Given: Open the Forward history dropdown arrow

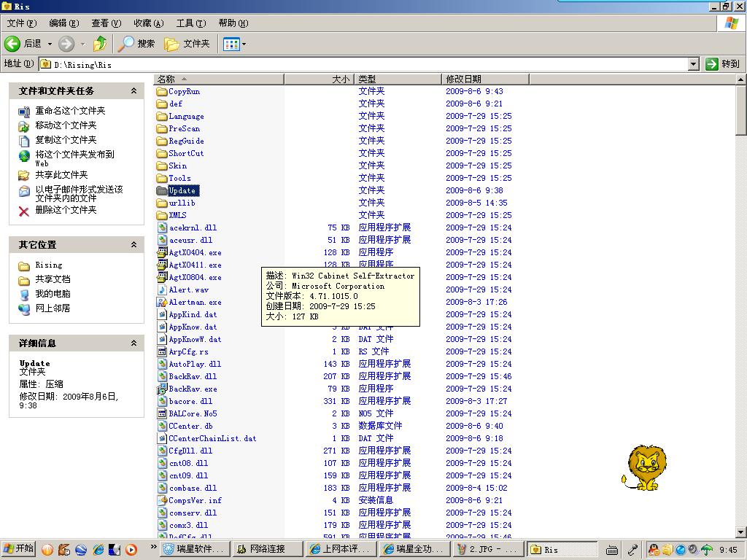Looking at the screenshot, I should click(83, 44).
